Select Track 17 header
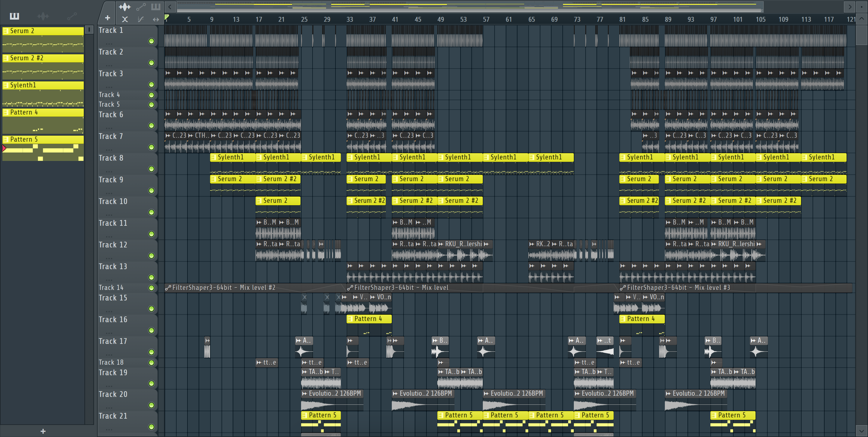This screenshot has width=868, height=437. [127, 347]
